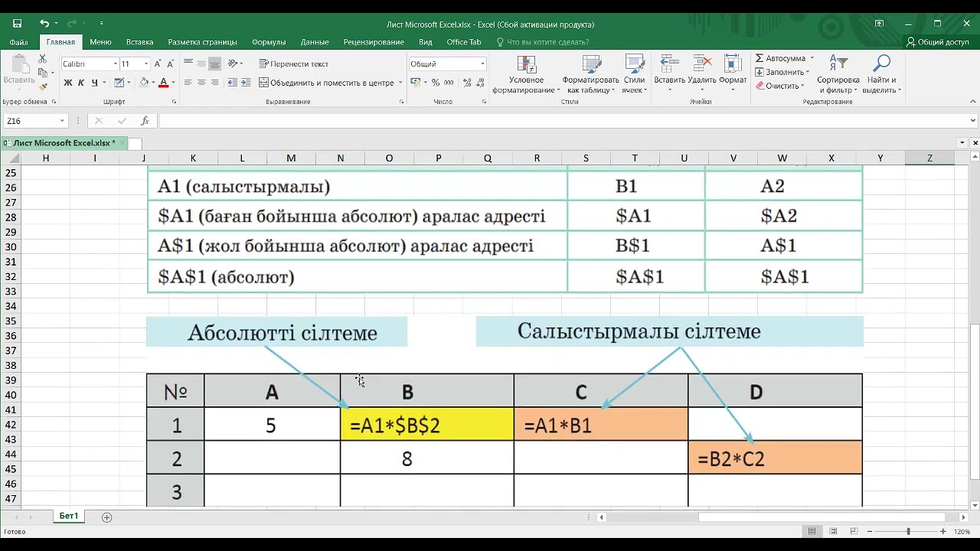Decrease font size with the small A

tap(169, 64)
